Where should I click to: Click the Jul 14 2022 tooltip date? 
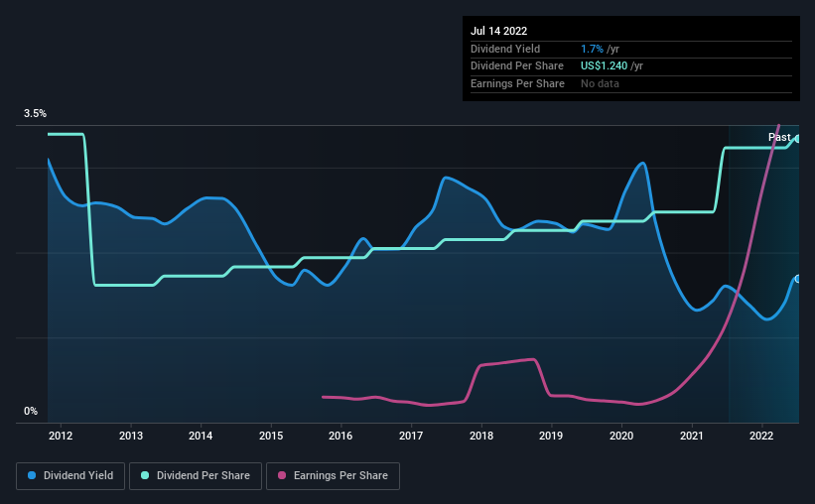(x=498, y=31)
